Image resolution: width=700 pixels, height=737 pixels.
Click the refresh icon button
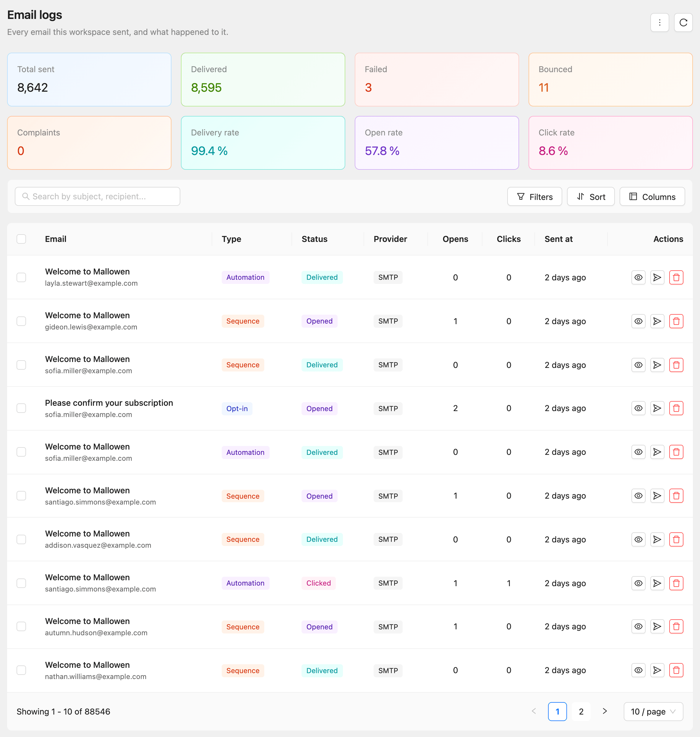[683, 22]
